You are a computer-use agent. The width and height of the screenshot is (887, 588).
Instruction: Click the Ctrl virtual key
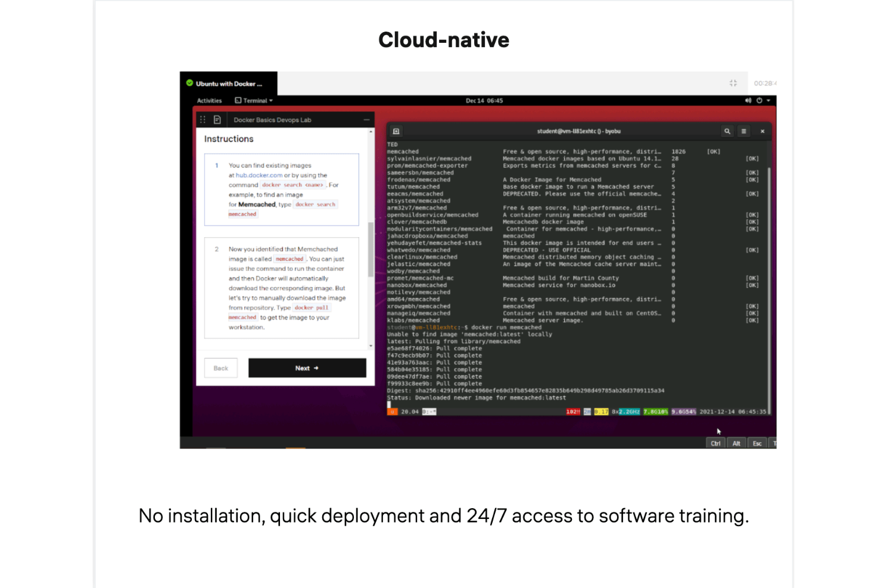[x=715, y=443]
